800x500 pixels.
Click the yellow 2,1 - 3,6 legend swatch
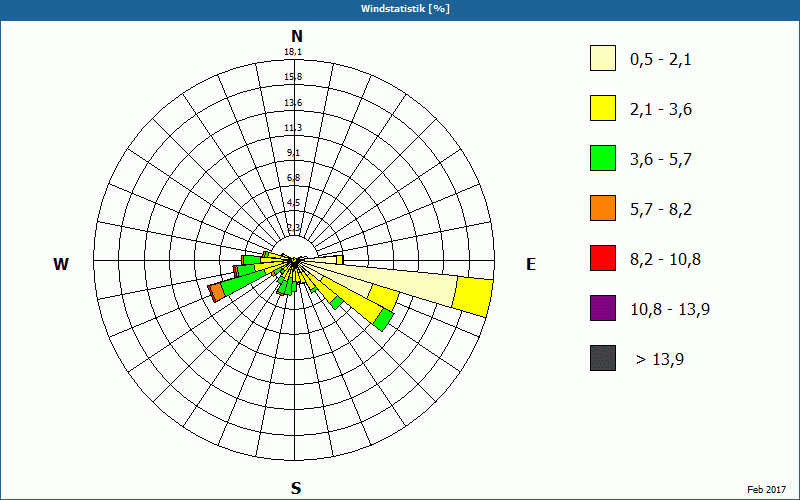(x=603, y=108)
